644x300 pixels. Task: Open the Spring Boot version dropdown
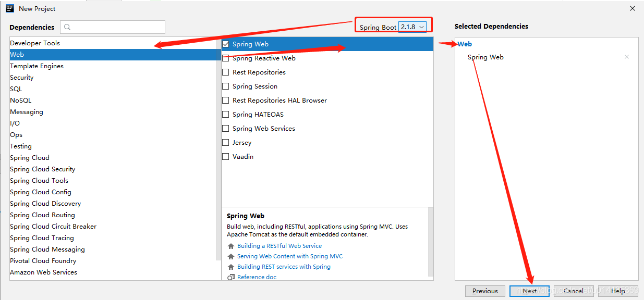point(412,27)
